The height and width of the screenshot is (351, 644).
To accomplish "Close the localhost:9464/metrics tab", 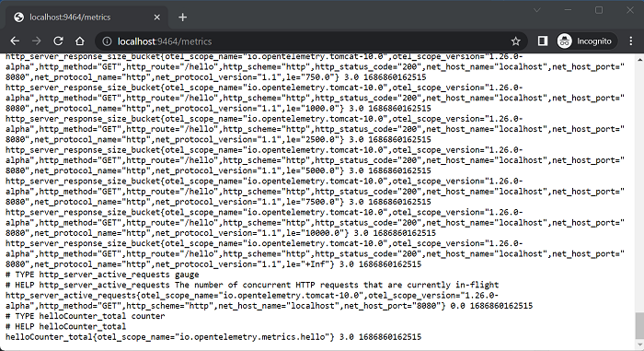I will click(x=157, y=18).
